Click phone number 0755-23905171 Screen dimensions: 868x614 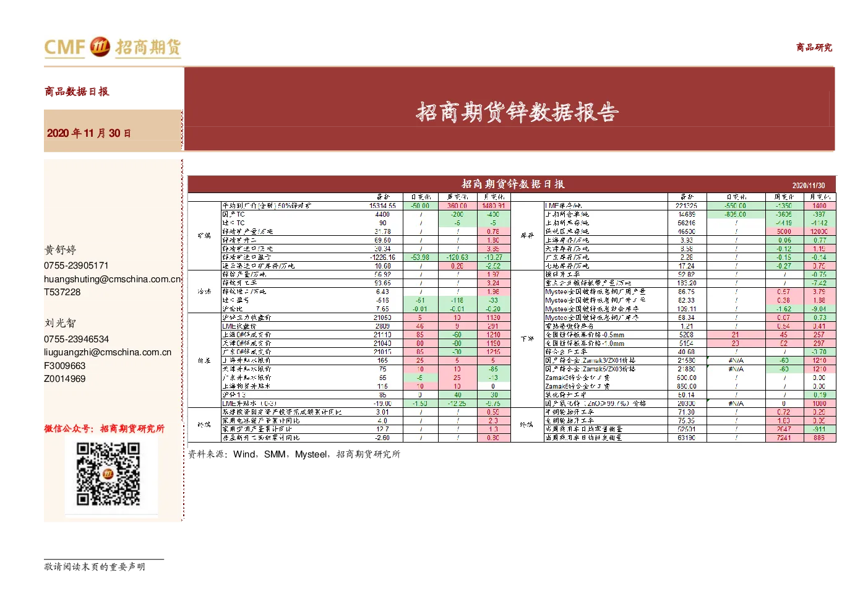(76, 266)
